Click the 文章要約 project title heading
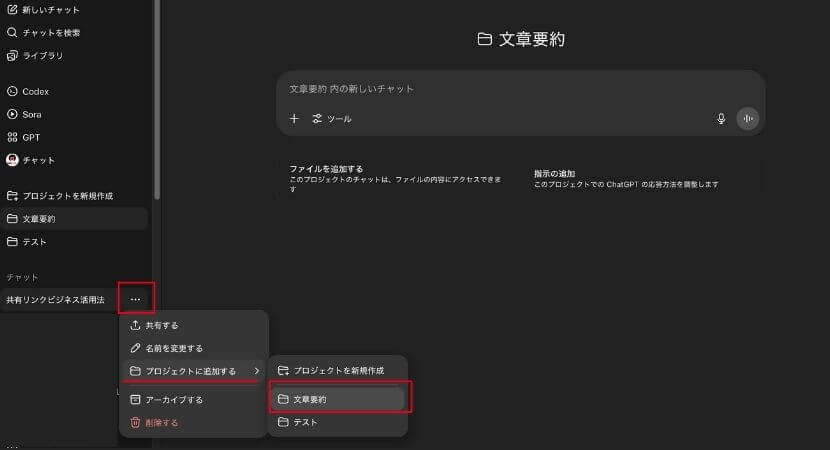830x450 pixels. [x=532, y=39]
